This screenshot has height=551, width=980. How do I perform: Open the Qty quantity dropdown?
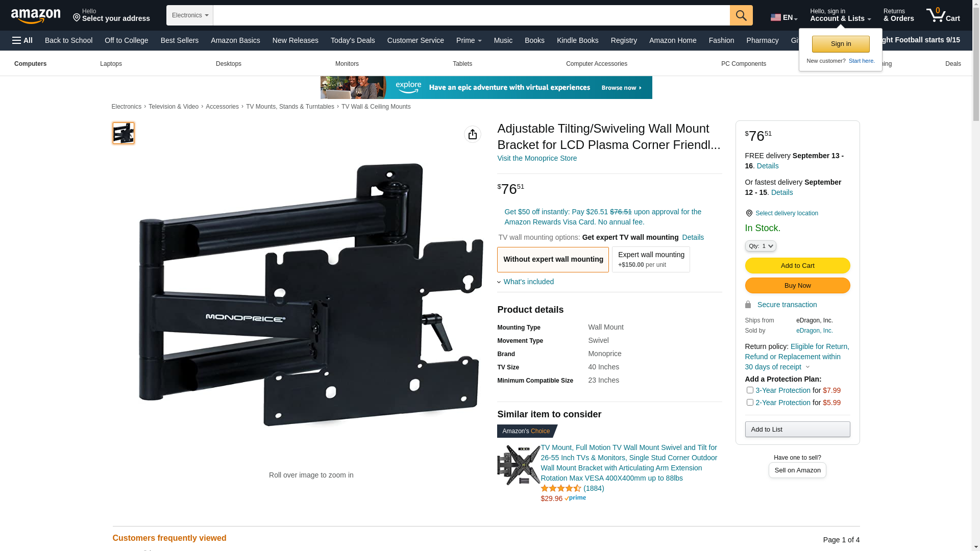tap(761, 246)
